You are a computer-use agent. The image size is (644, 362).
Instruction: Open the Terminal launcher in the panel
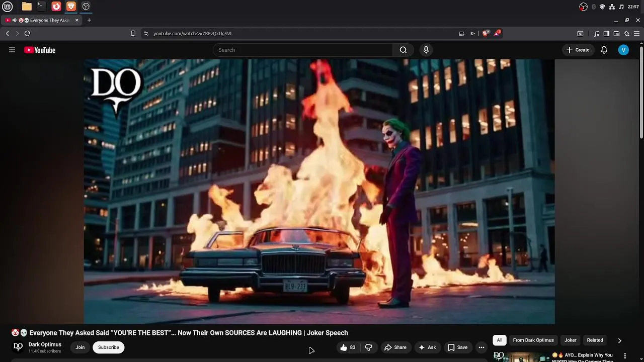click(41, 7)
